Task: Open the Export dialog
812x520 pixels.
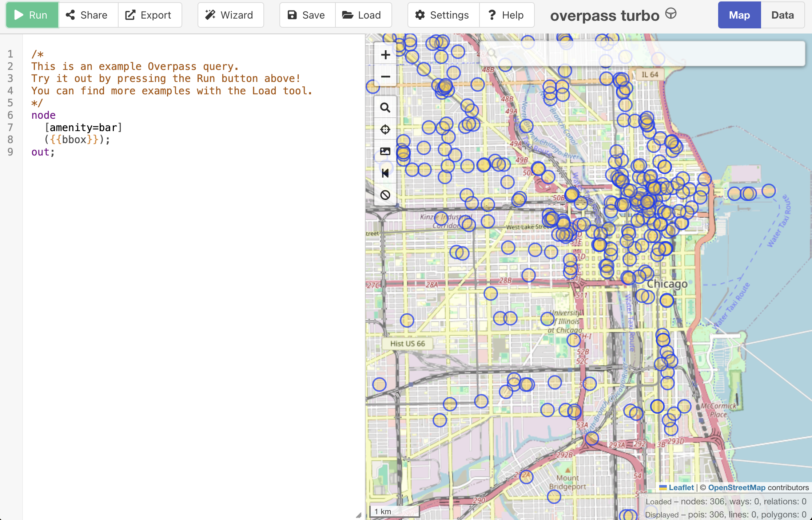Action: coord(150,15)
